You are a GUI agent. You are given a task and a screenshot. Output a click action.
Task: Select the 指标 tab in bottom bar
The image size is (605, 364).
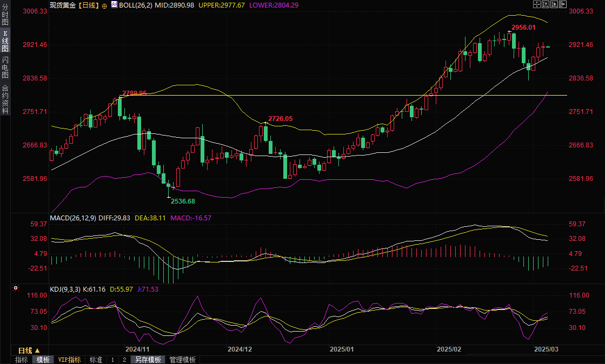pos(22,360)
